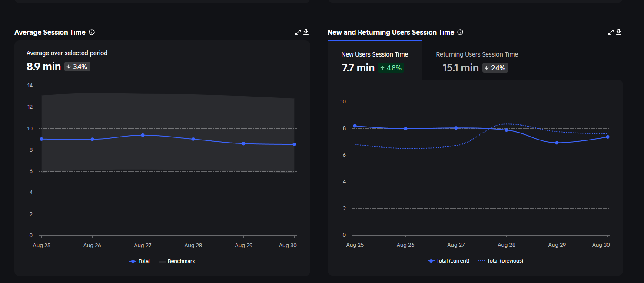Download the Average Session Time chart
644x283 pixels.
306,32
